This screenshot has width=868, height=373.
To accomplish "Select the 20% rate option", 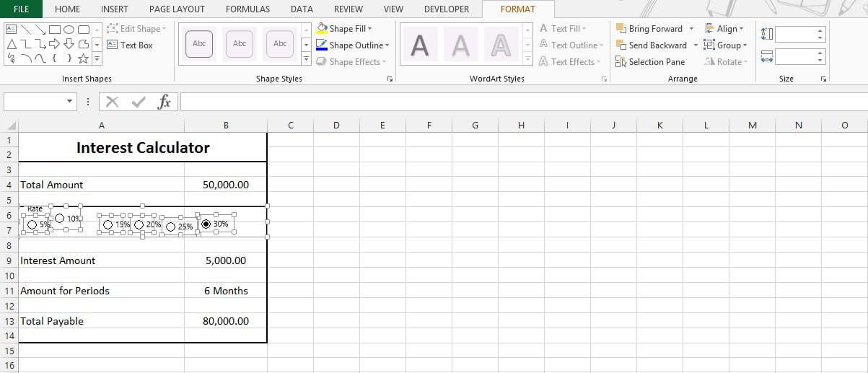I will 139,225.
